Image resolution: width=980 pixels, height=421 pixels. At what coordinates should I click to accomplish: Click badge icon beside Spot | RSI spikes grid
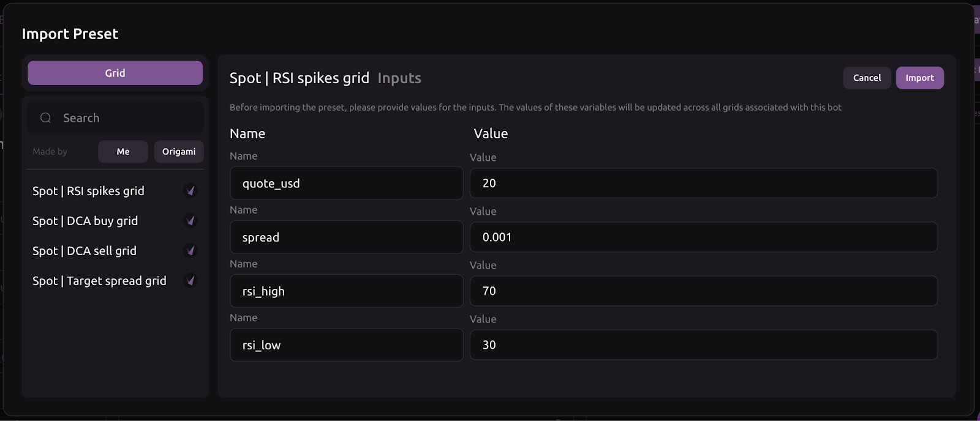click(x=190, y=191)
